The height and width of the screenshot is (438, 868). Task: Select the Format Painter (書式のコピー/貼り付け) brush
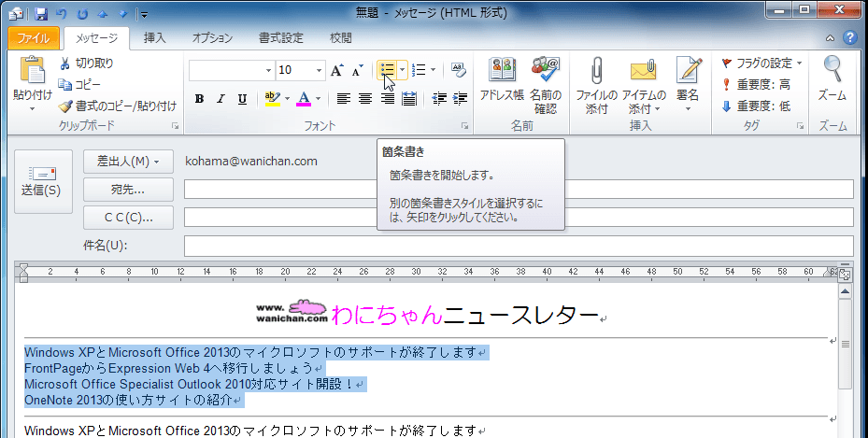65,106
